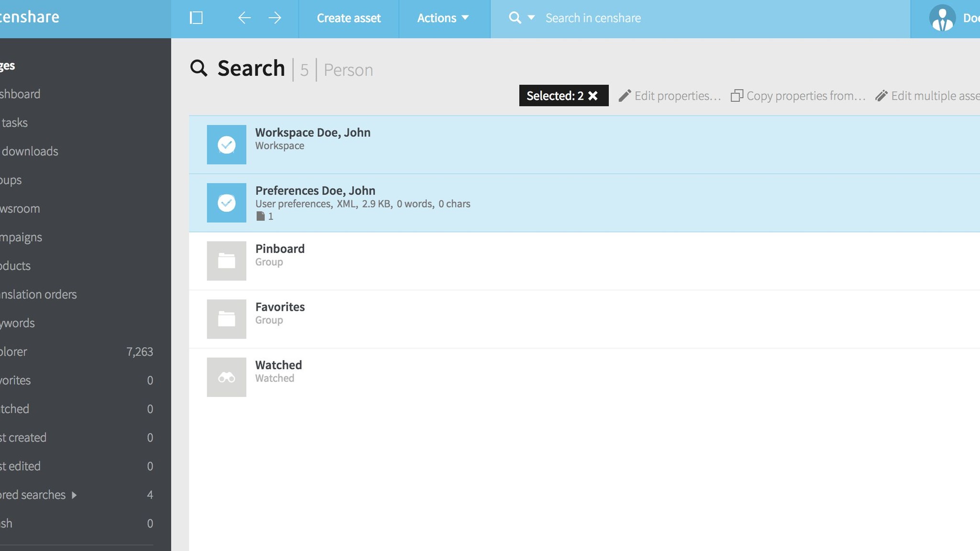Click the Favorites folder thumbnail
The width and height of the screenshot is (980, 551).
226,319
